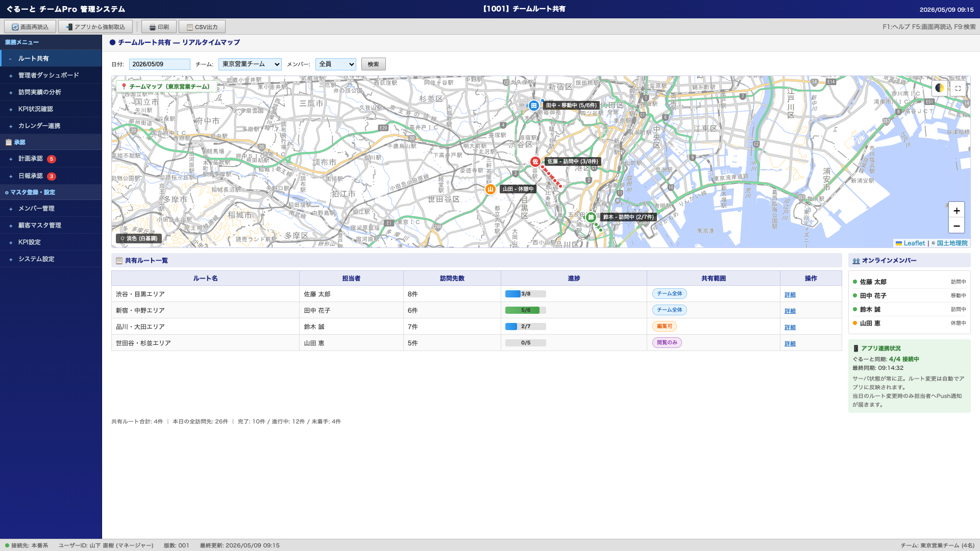Screen dimensions: 980x551
Task: Click the 印刷 print button
Action: (159, 27)
